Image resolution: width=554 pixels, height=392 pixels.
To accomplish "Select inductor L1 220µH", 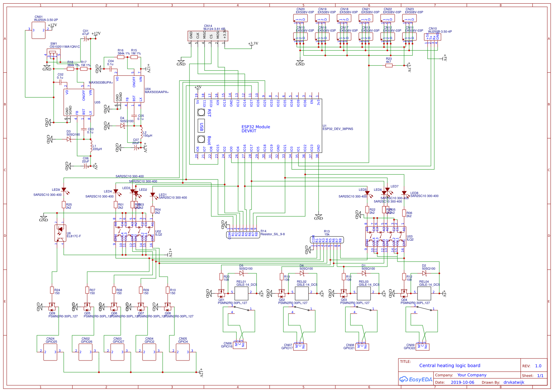I will [x=91, y=146].
